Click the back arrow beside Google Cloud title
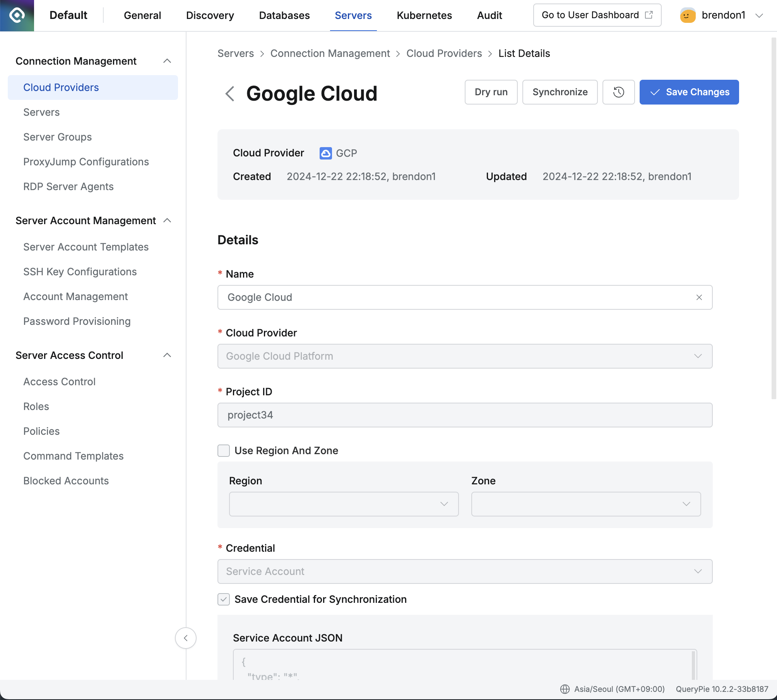Viewport: 777px width, 700px height. (x=229, y=94)
